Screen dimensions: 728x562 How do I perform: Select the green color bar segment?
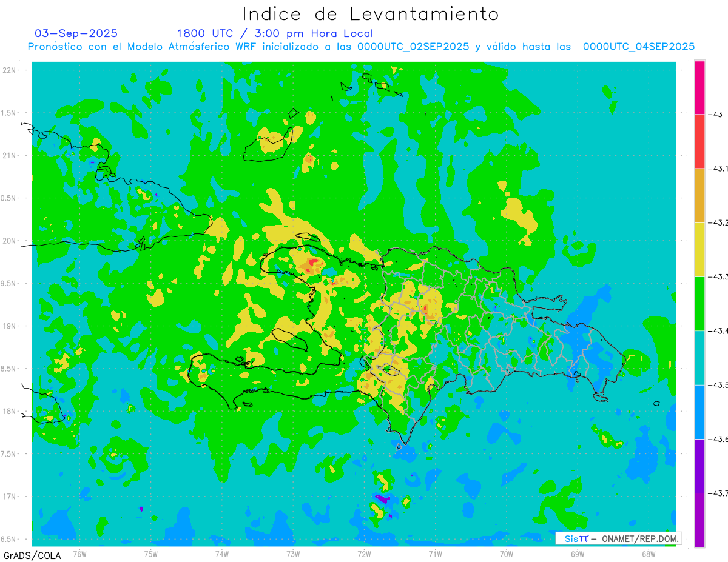point(699,303)
